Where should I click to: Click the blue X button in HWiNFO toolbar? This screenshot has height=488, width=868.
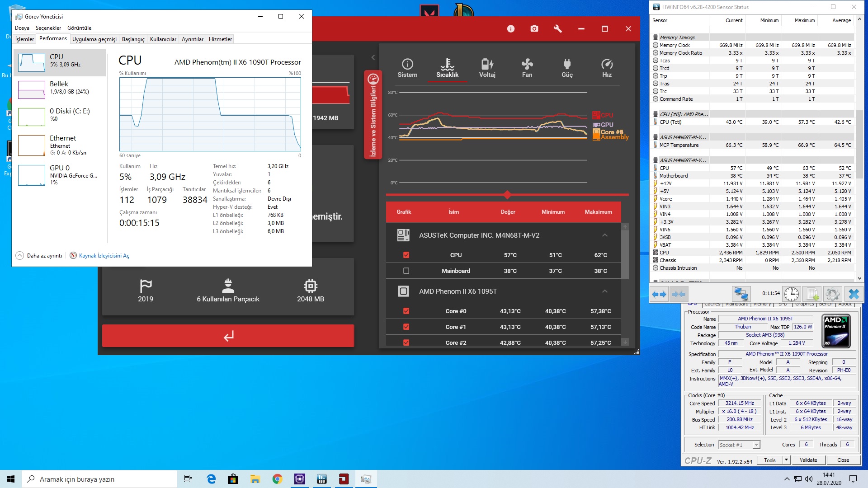click(854, 294)
